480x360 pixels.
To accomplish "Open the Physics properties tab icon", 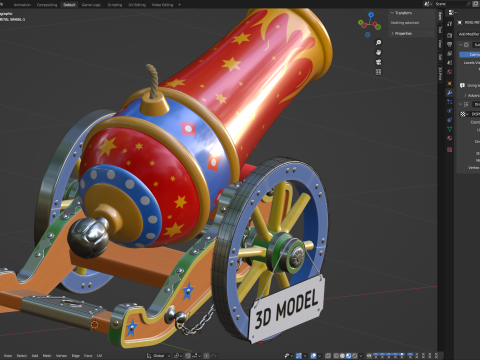I will (449, 111).
